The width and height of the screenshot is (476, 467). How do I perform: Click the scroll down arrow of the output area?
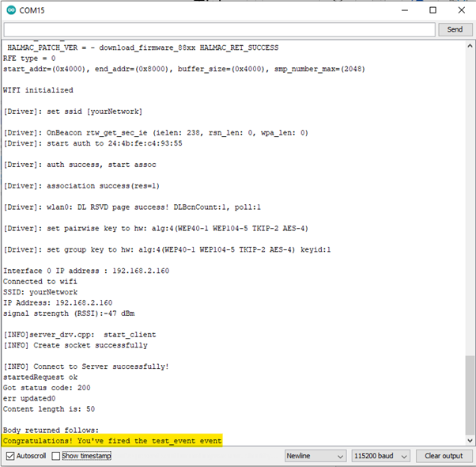470,441
